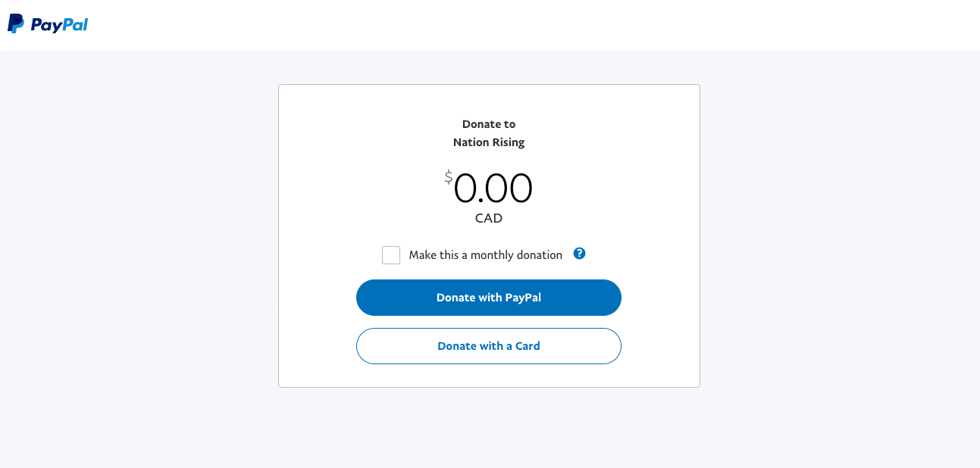The height and width of the screenshot is (468, 980).
Task: Click the dollar sign beside the amount
Action: (449, 178)
